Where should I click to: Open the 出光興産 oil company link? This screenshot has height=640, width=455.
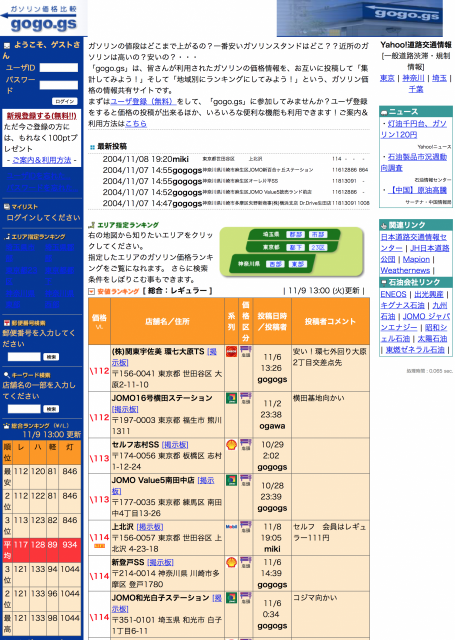pyautogui.click(x=429, y=294)
